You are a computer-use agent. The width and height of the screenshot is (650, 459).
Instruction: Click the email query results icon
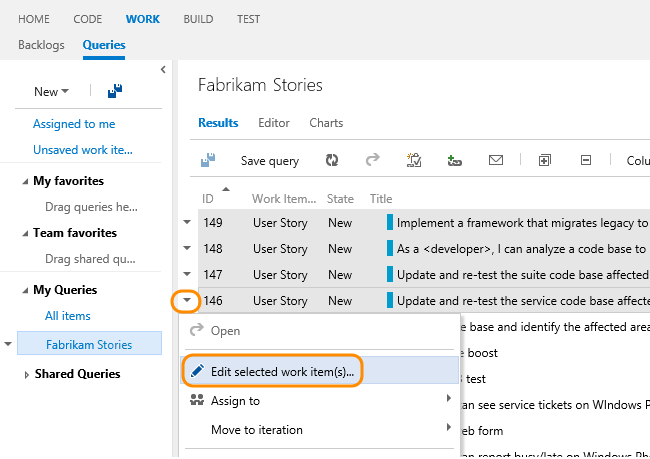point(495,160)
